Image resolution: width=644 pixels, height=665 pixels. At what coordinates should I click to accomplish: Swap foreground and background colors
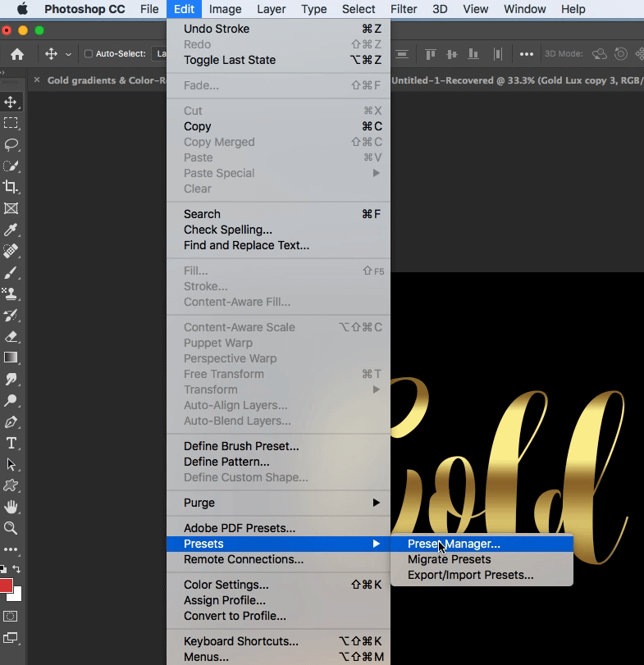tap(16, 569)
